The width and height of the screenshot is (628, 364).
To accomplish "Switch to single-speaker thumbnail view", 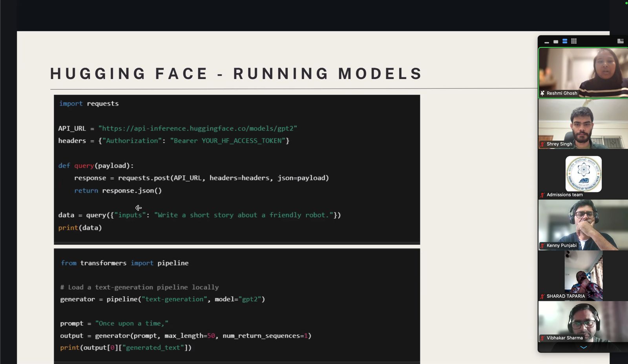I will pos(556,42).
